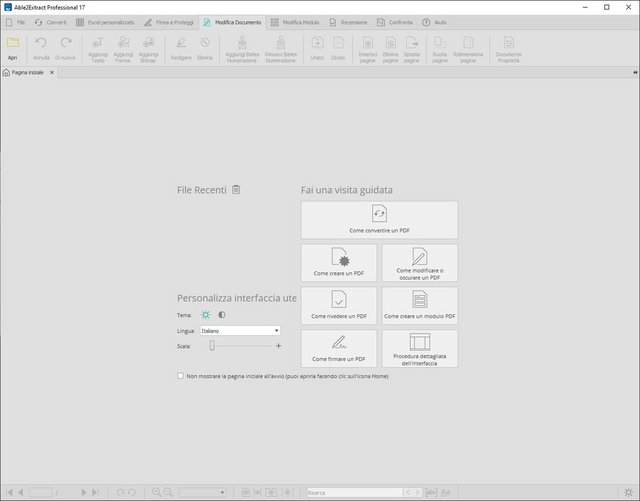Clear recent files with trash icon
Image resolution: width=640 pixels, height=501 pixels.
coord(236,189)
